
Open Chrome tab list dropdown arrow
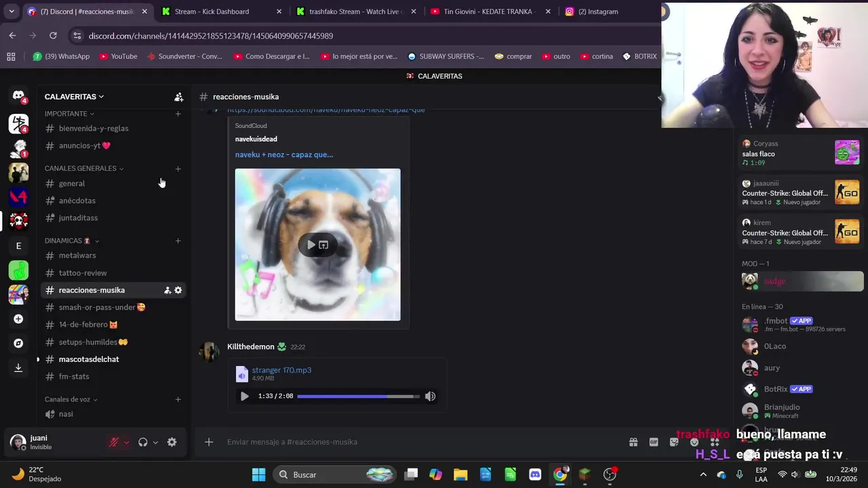point(11,12)
